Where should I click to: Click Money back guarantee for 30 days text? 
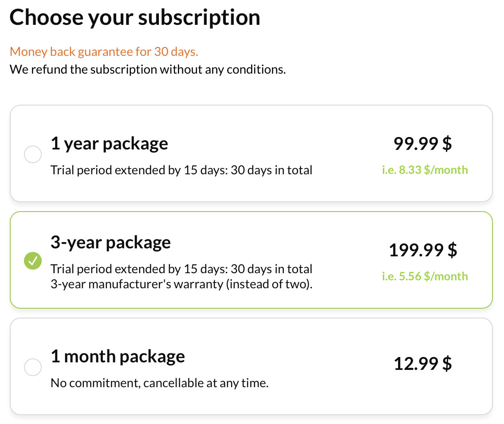(104, 52)
